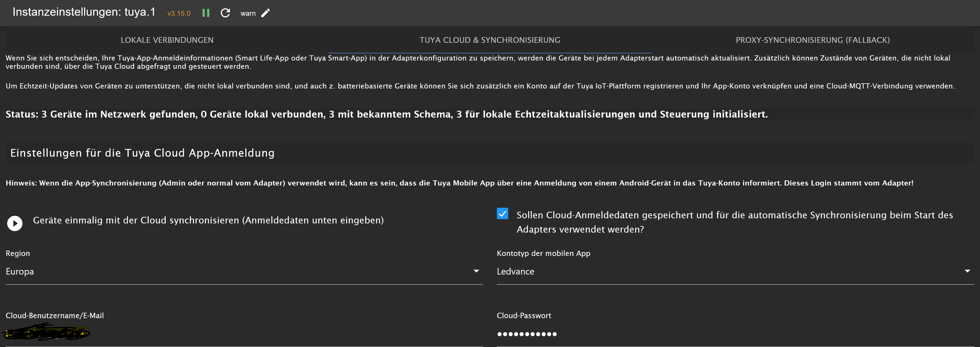This screenshot has height=347, width=980.
Task: Edit log level with pencil icon
Action: [266, 13]
